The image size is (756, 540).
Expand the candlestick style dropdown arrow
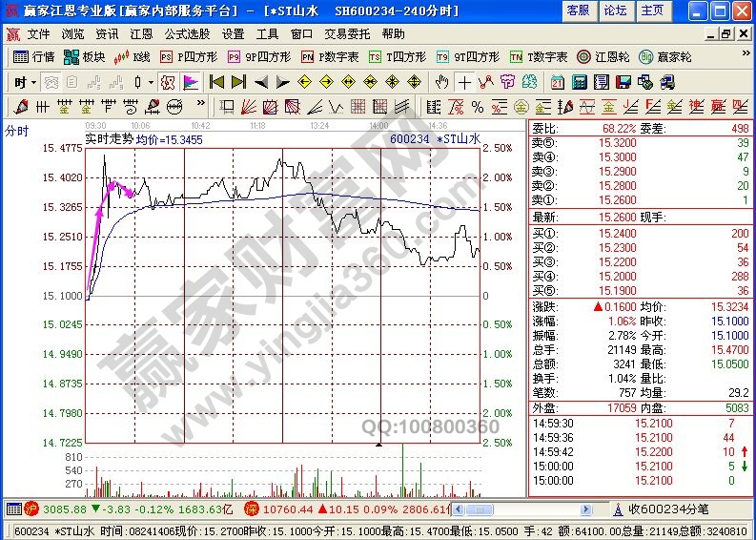[151, 82]
